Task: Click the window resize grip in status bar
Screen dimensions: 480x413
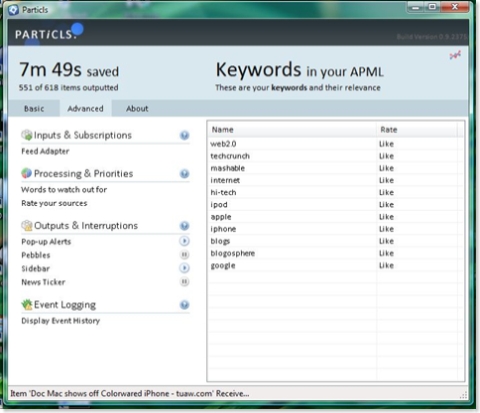Action: click(463, 395)
